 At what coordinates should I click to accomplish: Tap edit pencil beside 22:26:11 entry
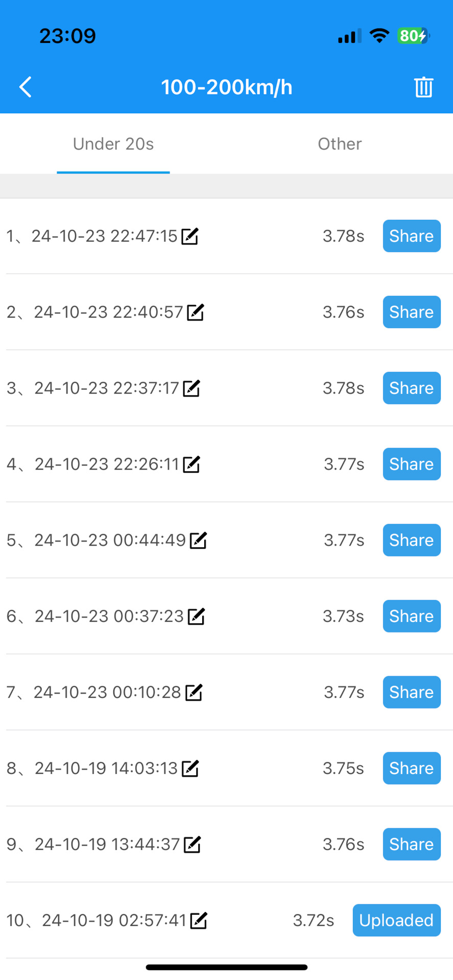(x=192, y=464)
